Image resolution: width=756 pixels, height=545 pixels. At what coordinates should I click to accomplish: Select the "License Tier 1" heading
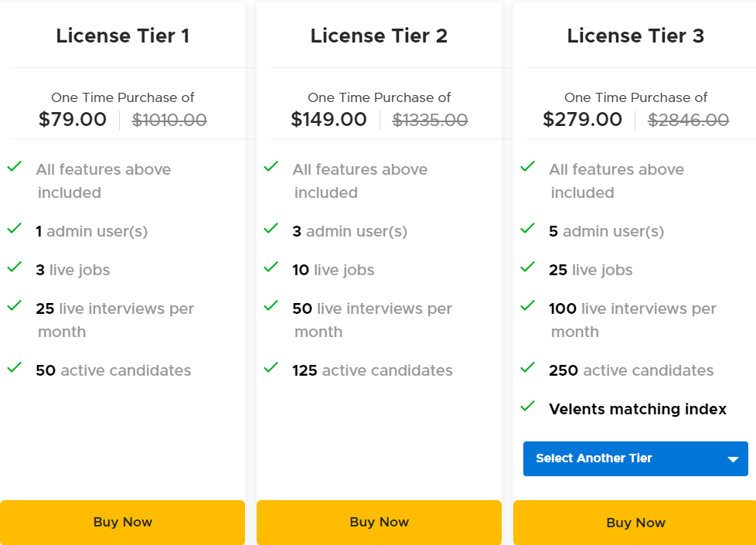[x=122, y=36]
